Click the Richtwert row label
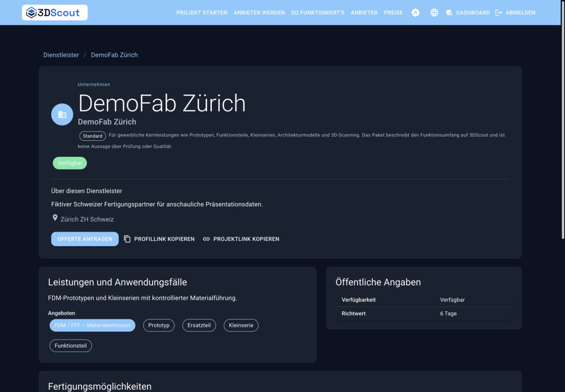565x392 pixels. (353, 313)
